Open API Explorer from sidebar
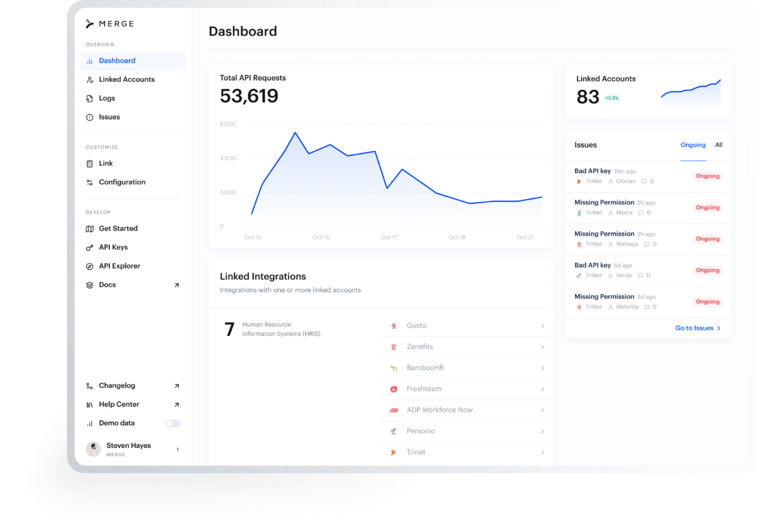The height and width of the screenshot is (532, 757). pyautogui.click(x=133, y=267)
